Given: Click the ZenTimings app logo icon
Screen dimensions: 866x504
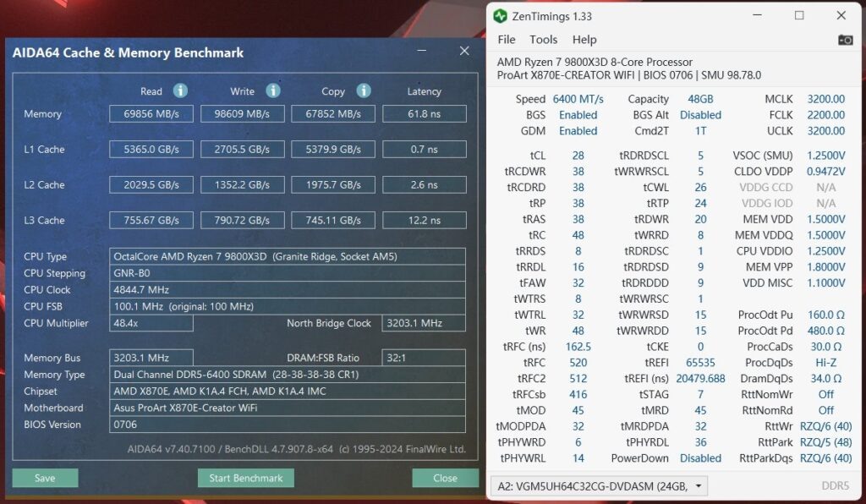Looking at the screenshot, I should (501, 16).
